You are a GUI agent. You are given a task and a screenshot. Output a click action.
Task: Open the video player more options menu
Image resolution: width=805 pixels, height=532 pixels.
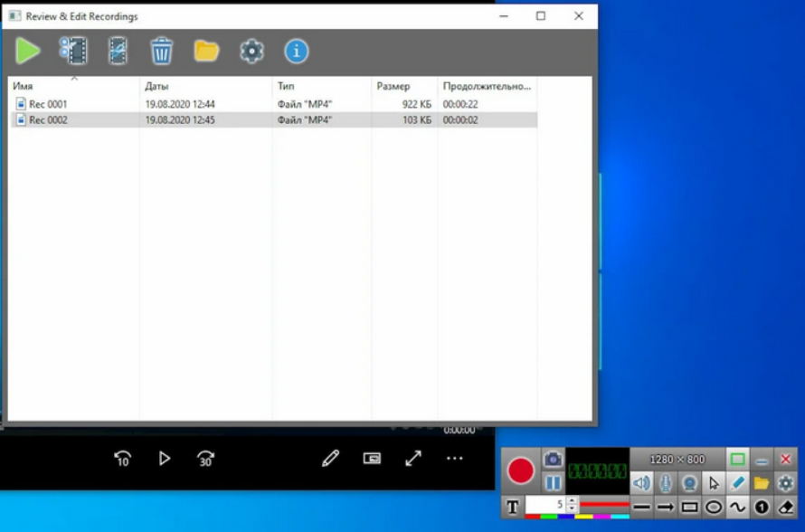tap(454, 458)
